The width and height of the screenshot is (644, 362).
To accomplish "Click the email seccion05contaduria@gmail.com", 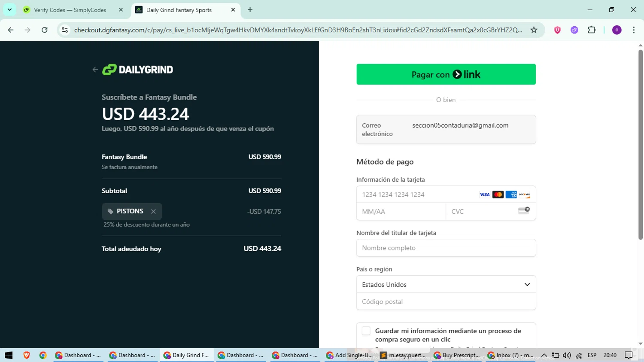I will [x=460, y=125].
